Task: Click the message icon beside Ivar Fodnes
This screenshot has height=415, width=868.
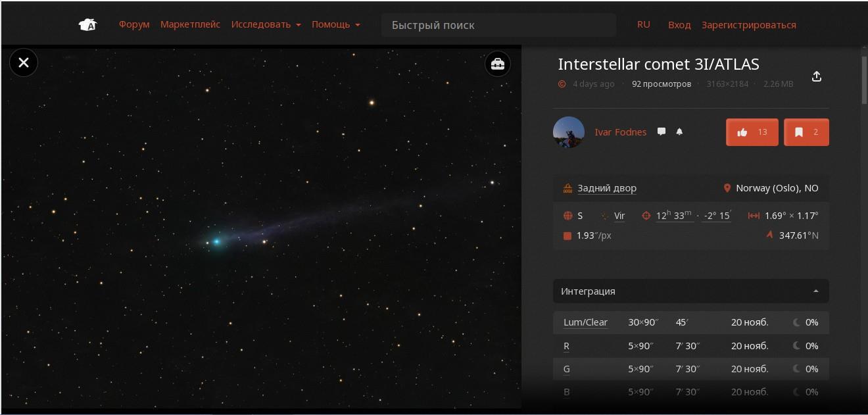Action: tap(662, 132)
